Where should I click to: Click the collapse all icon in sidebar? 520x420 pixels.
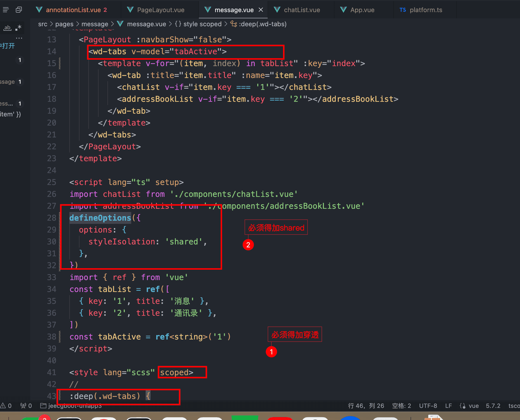coord(19,10)
